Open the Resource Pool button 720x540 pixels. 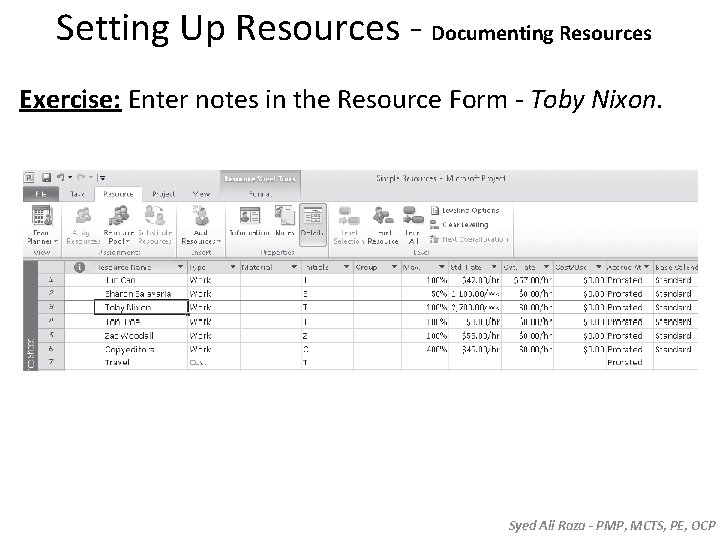(x=118, y=225)
